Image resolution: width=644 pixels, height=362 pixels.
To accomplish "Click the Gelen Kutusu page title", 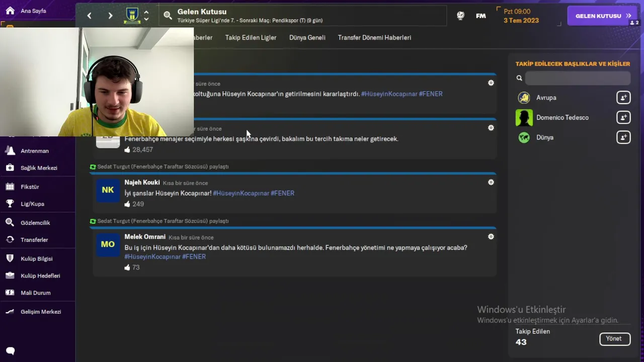I will point(202,12).
